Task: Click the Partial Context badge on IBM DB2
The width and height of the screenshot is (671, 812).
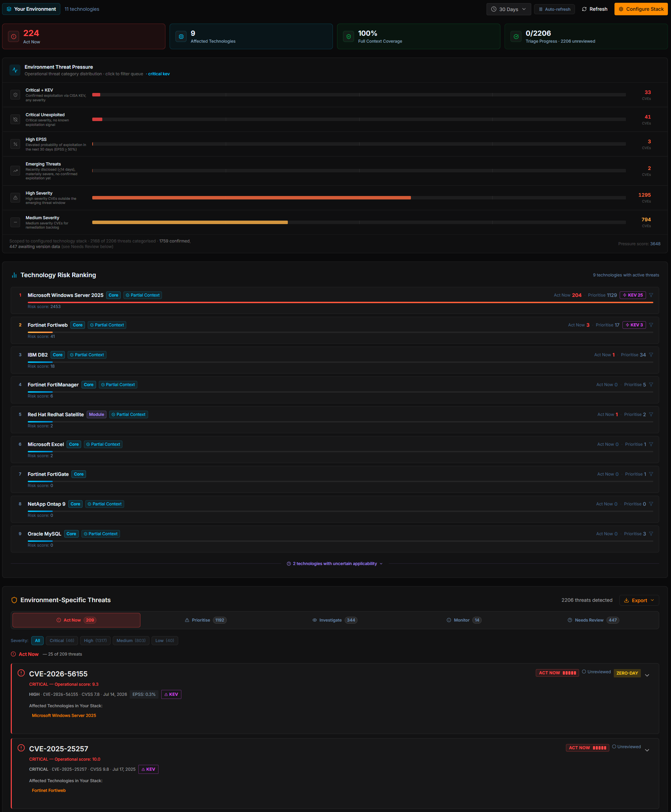Action: click(87, 354)
